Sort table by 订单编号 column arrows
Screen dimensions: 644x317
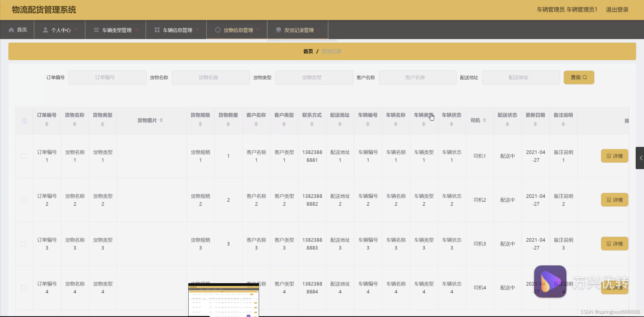click(x=47, y=124)
